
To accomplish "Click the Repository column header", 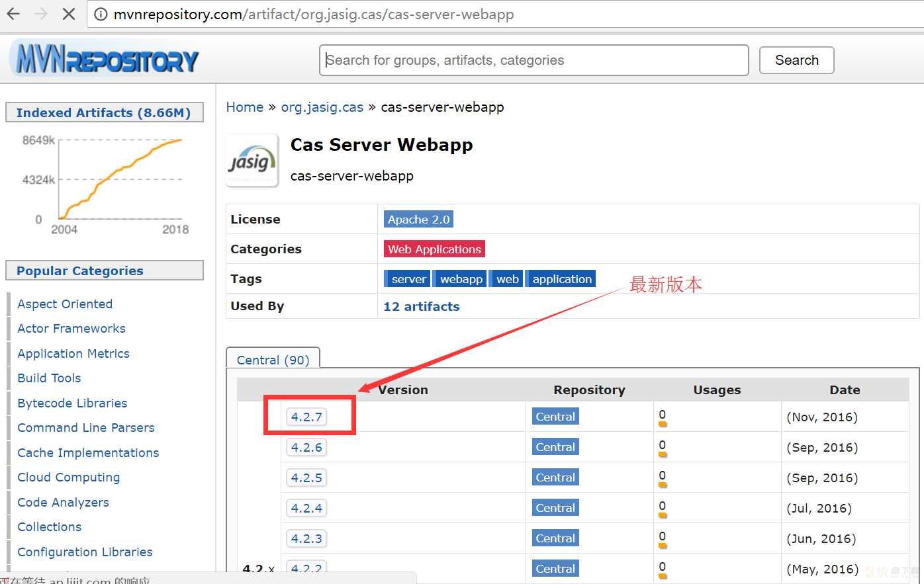I will point(589,390).
